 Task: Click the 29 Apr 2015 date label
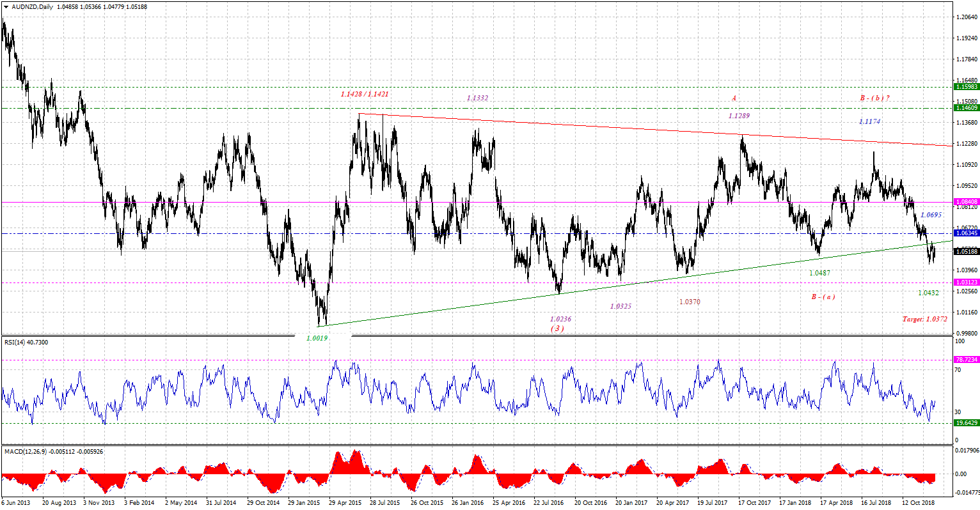pyautogui.click(x=345, y=503)
